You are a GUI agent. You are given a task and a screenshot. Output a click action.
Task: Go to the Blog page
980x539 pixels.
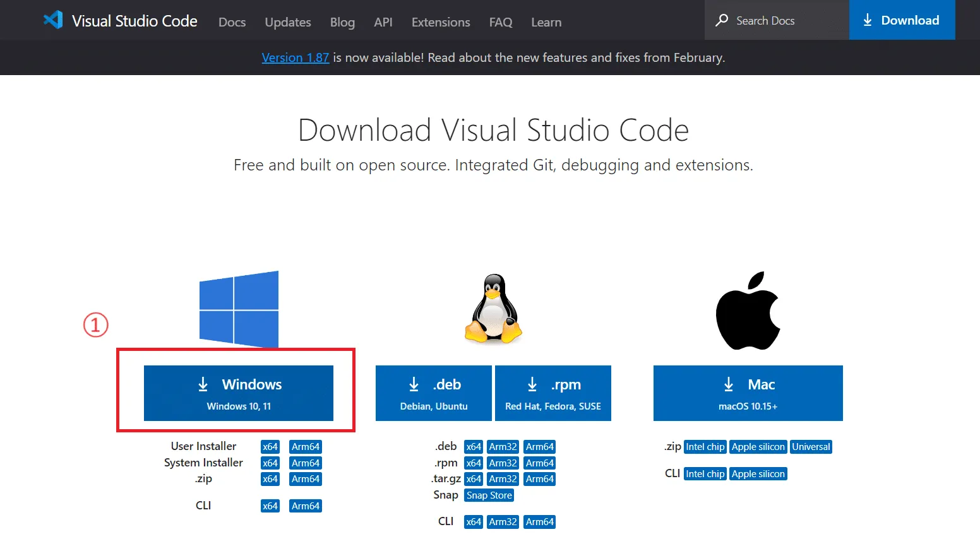342,22
